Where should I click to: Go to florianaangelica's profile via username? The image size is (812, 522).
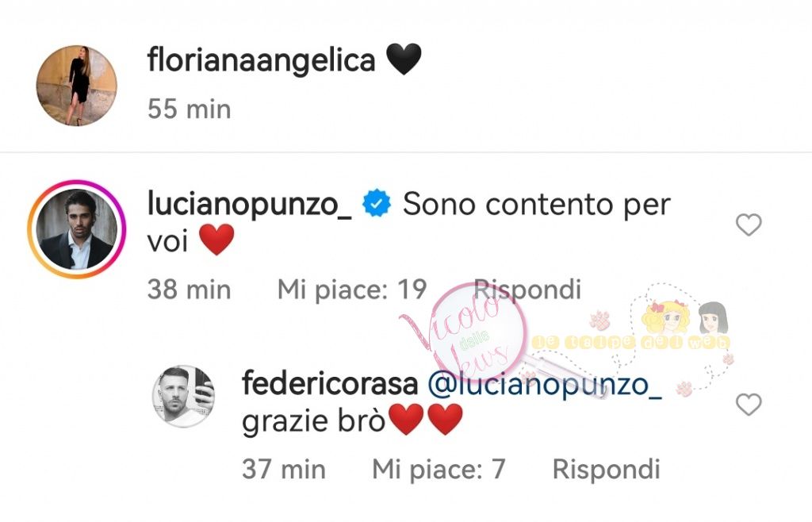261,60
